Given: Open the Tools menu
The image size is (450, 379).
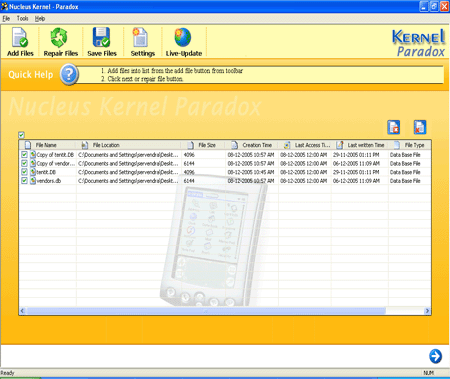Looking at the screenshot, I should 22,19.
